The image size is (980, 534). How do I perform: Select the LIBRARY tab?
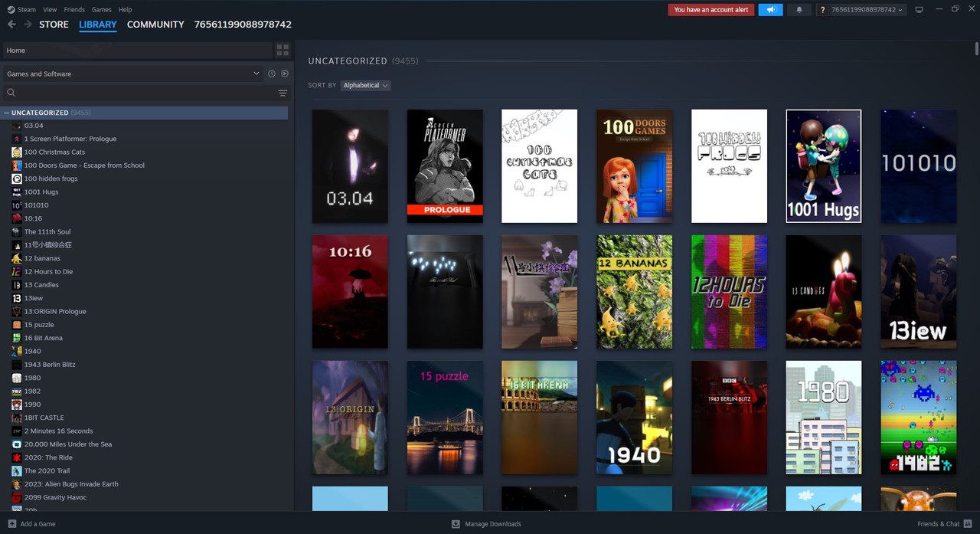[98, 25]
